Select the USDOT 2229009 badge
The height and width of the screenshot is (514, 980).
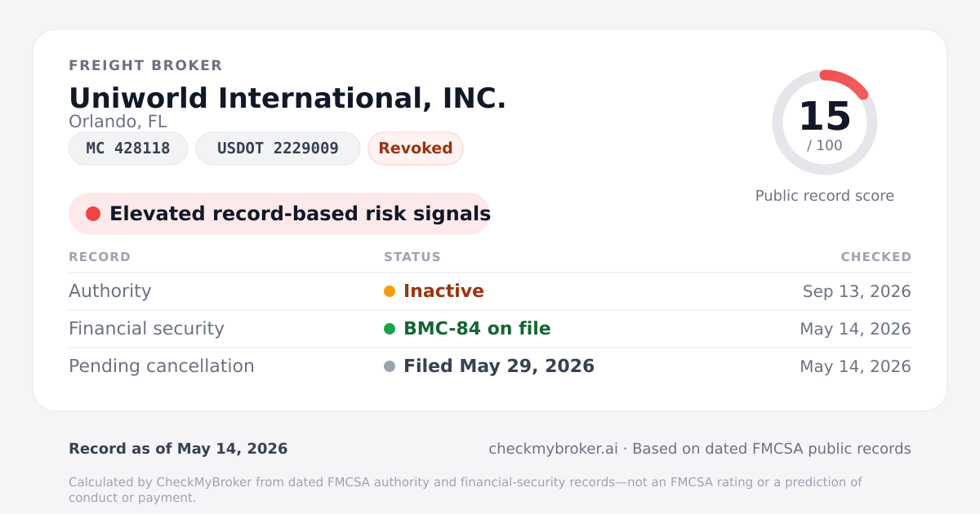(278, 148)
